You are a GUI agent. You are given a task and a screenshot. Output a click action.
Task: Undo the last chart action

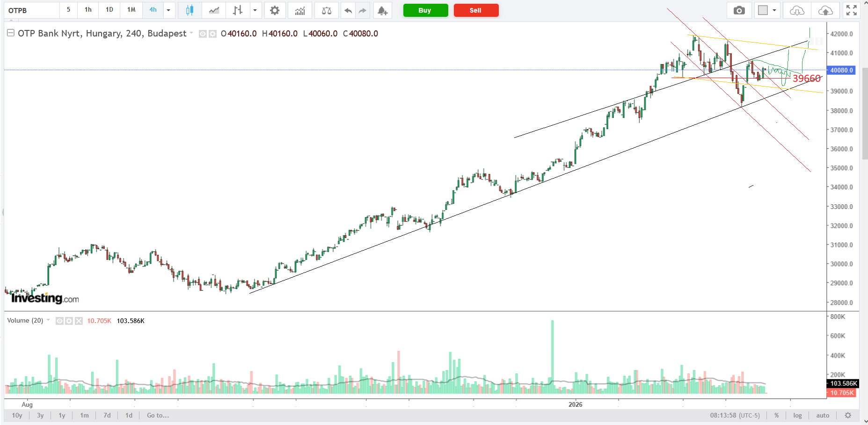click(x=348, y=10)
